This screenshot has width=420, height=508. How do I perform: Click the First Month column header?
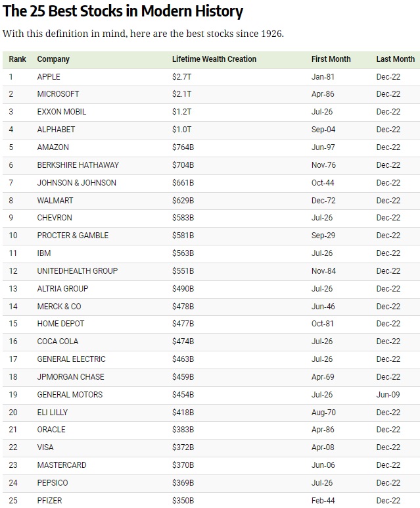point(331,59)
